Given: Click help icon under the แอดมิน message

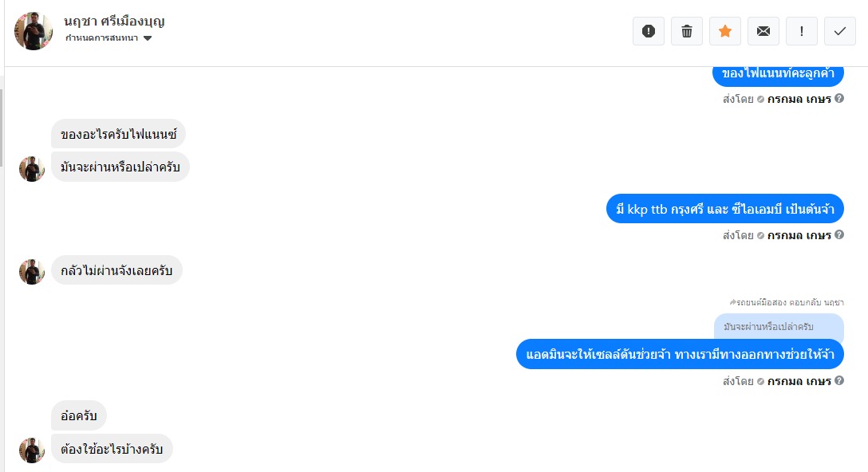Looking at the screenshot, I should pos(839,380).
